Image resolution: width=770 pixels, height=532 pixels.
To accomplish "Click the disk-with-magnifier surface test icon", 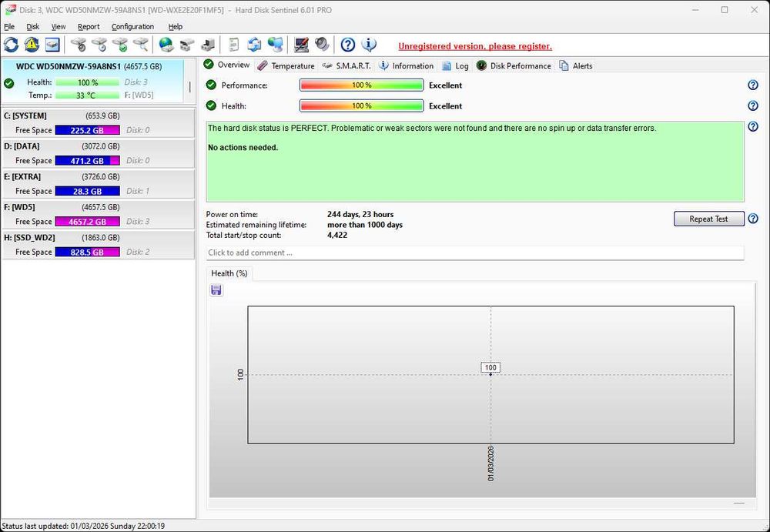I will 140,45.
